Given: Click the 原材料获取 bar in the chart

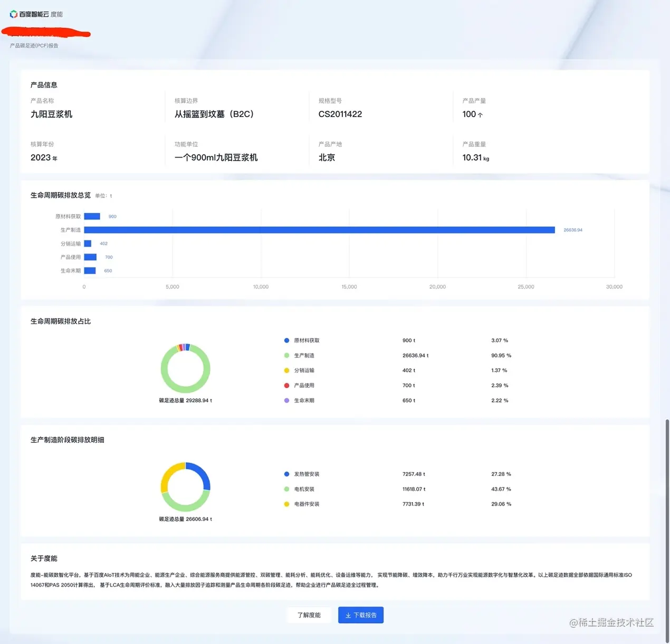Looking at the screenshot, I should click(92, 216).
